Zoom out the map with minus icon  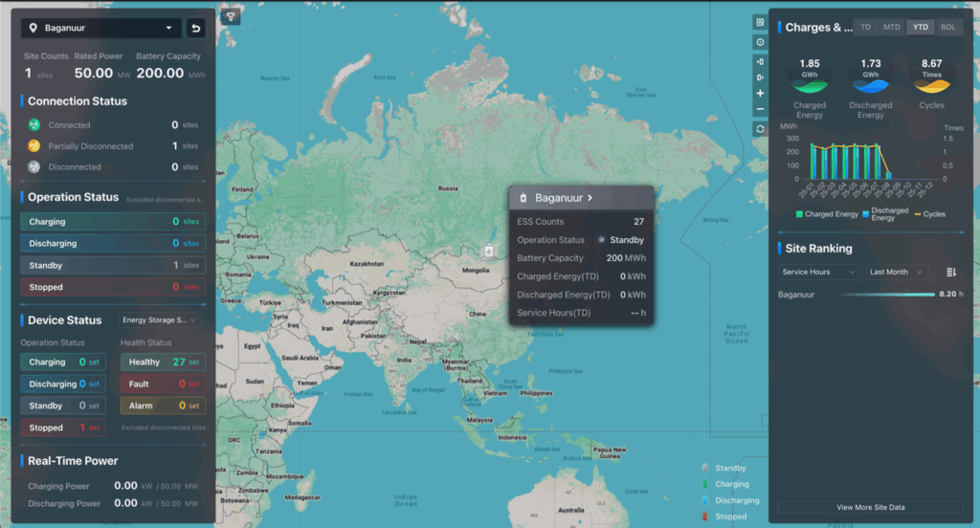click(x=760, y=109)
